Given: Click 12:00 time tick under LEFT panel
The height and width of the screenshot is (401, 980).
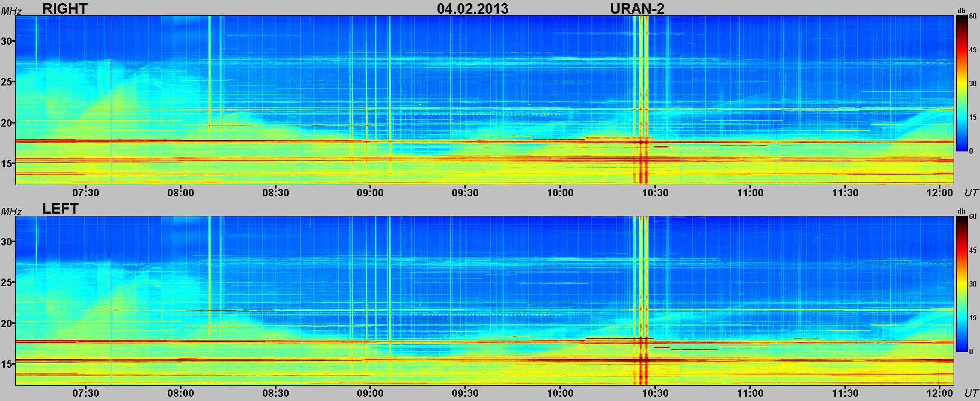Looking at the screenshot, I should (940, 393).
